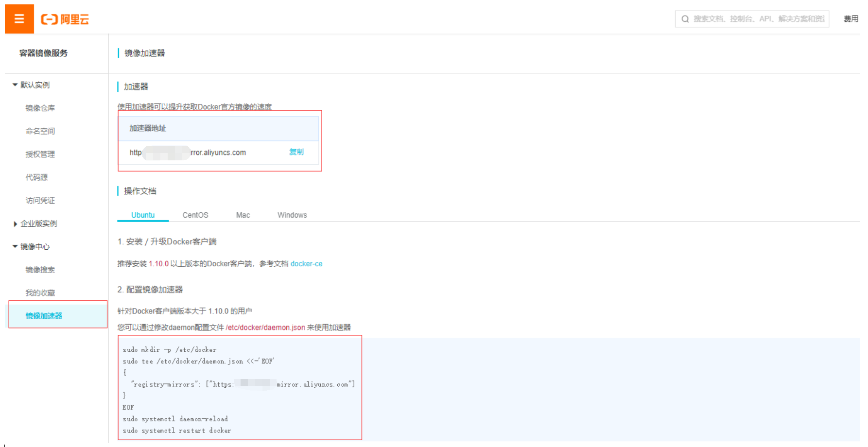868x447 pixels.
Task: Click the 企业版实例 label
Action: click(39, 223)
